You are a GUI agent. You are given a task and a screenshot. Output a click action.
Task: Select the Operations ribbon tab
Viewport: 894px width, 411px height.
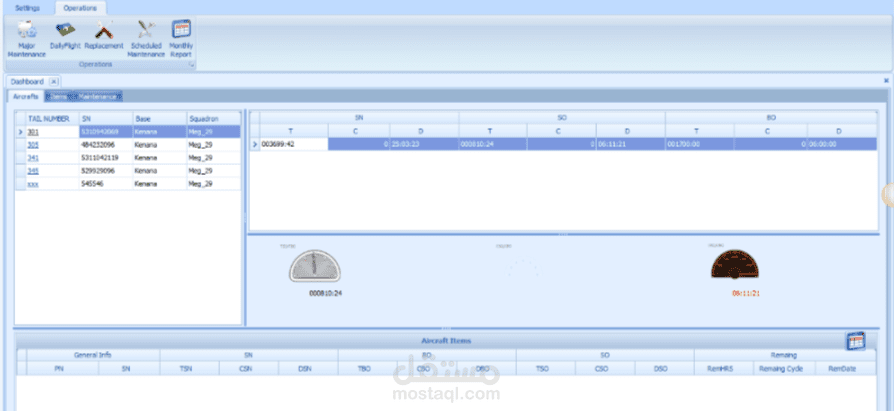(80, 9)
